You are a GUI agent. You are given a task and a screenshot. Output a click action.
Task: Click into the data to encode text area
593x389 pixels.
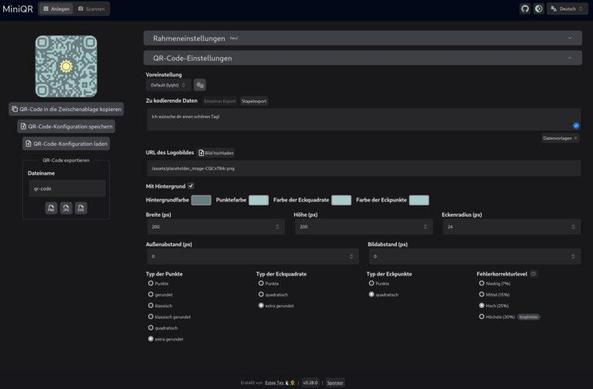363,119
